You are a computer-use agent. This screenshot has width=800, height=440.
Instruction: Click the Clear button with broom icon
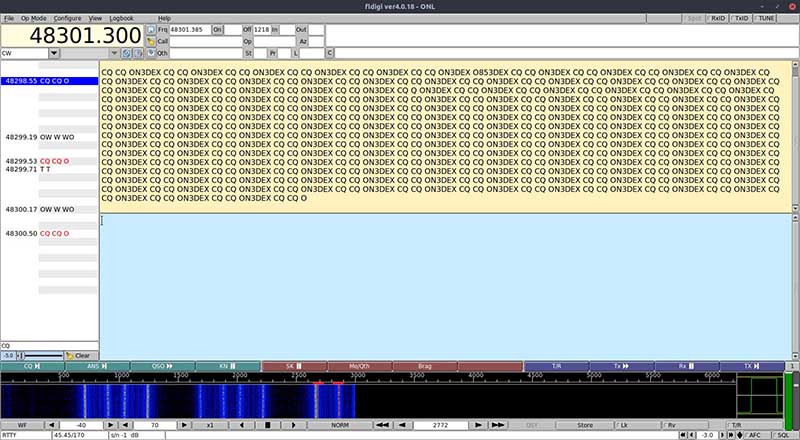click(x=82, y=355)
